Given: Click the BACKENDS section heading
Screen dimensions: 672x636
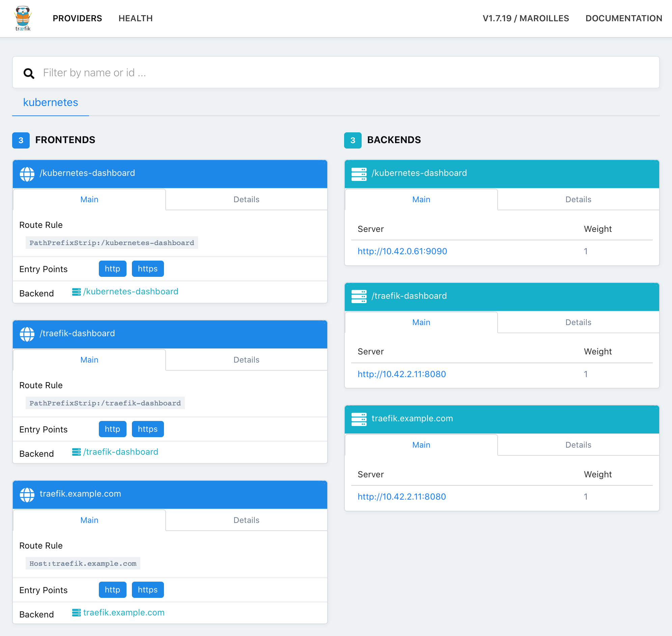Looking at the screenshot, I should click(x=394, y=140).
